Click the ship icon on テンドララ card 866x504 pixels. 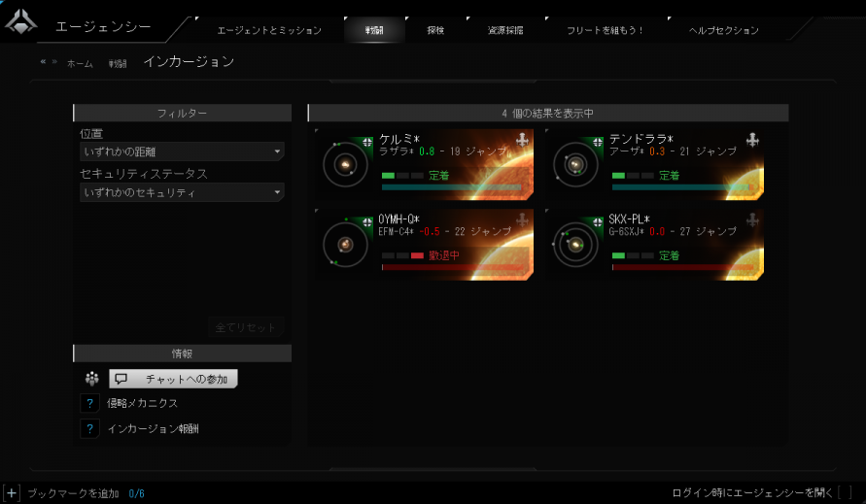[x=751, y=141]
